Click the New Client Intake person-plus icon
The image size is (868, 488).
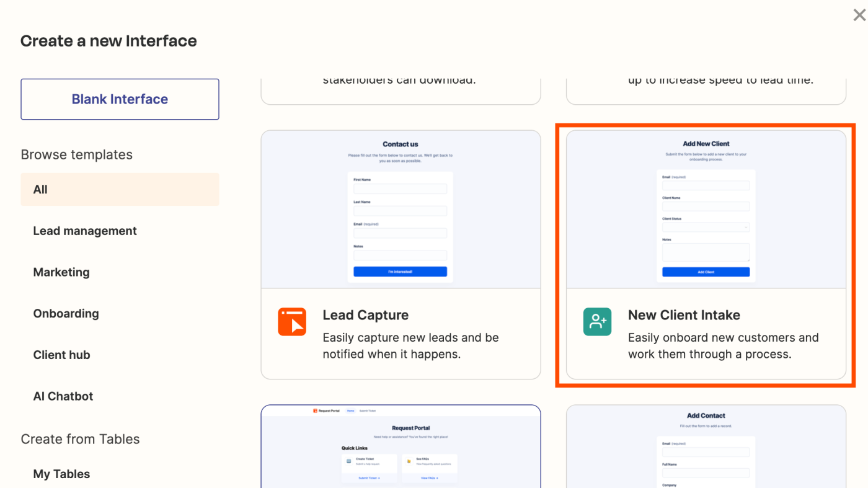(x=597, y=322)
